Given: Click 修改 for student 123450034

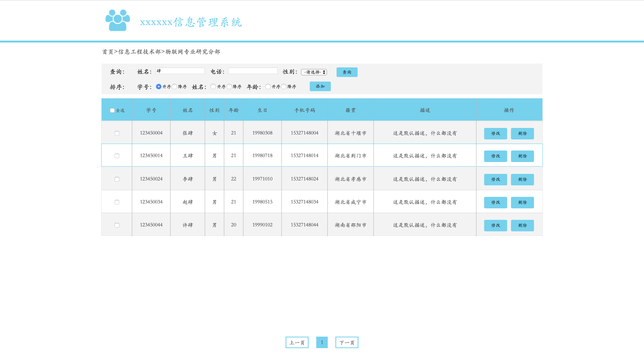Looking at the screenshot, I should click(495, 203).
